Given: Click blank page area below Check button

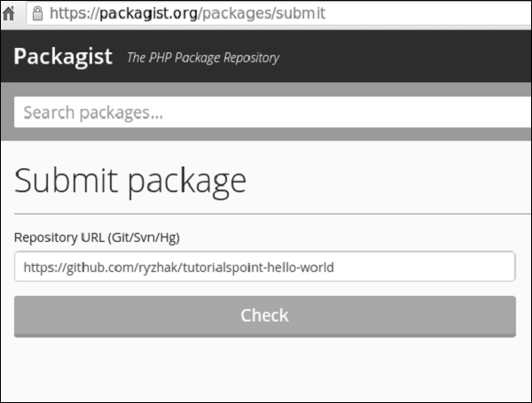Looking at the screenshot, I should pyautogui.click(x=266, y=372).
